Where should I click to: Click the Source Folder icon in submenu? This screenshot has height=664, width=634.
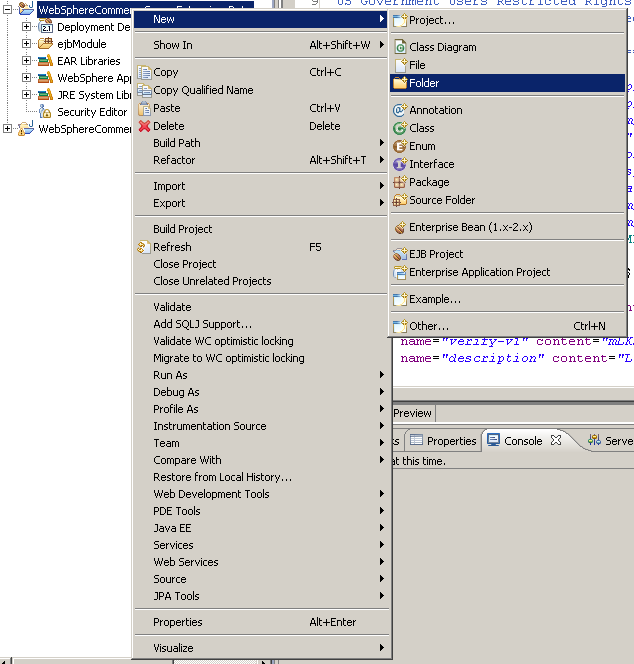click(400, 200)
